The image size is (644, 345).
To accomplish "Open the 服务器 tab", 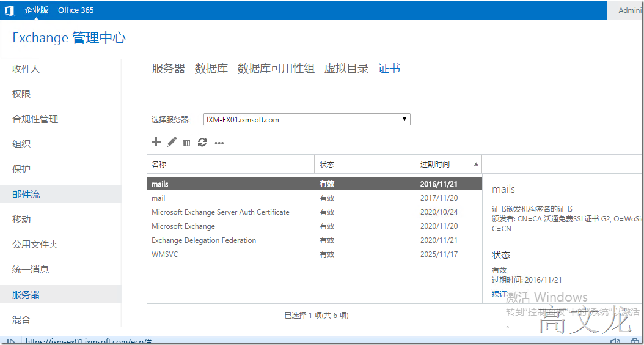I will [169, 69].
